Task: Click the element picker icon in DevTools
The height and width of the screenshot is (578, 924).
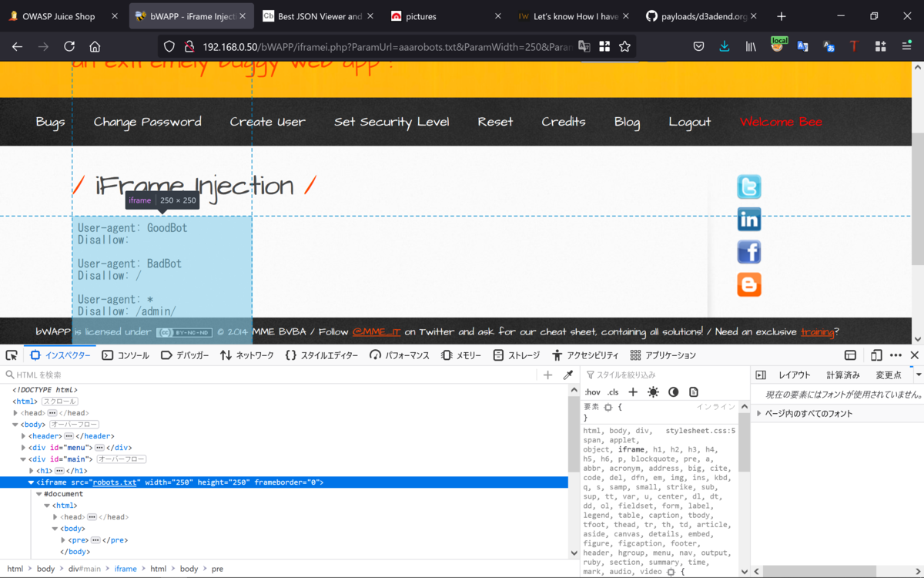Action: coord(12,355)
